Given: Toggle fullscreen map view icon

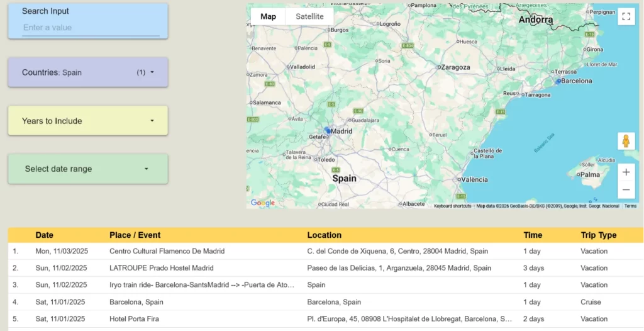Looking at the screenshot, I should [626, 17].
